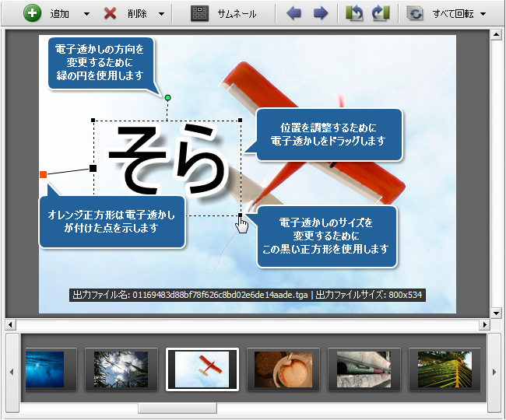Rotate image counterclockwise
506x420 pixels.
tap(355, 13)
